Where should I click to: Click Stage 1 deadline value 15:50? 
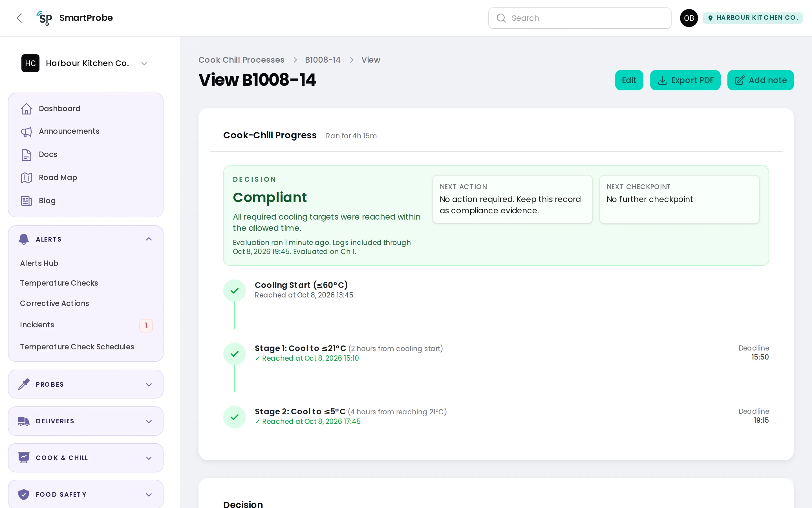(760, 357)
